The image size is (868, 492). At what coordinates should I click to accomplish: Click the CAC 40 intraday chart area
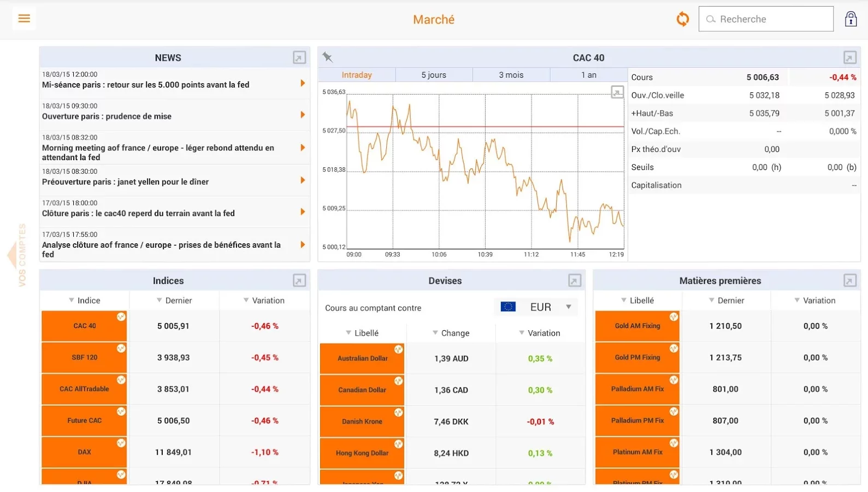(x=486, y=171)
